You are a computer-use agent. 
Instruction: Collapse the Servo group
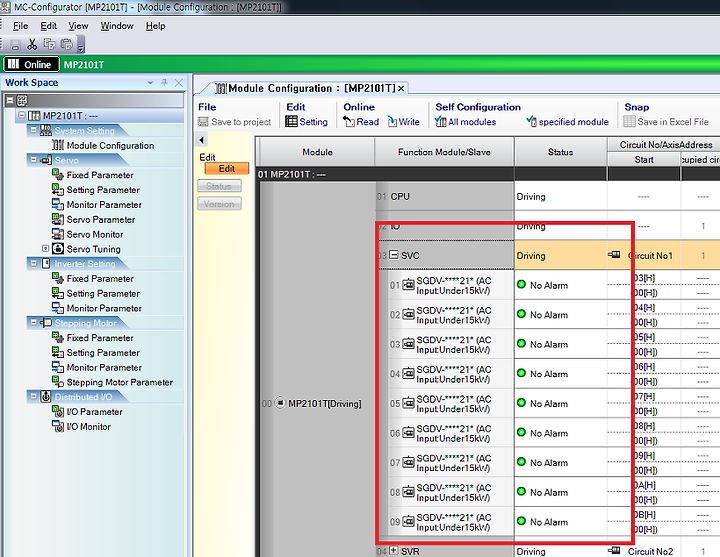point(33,159)
